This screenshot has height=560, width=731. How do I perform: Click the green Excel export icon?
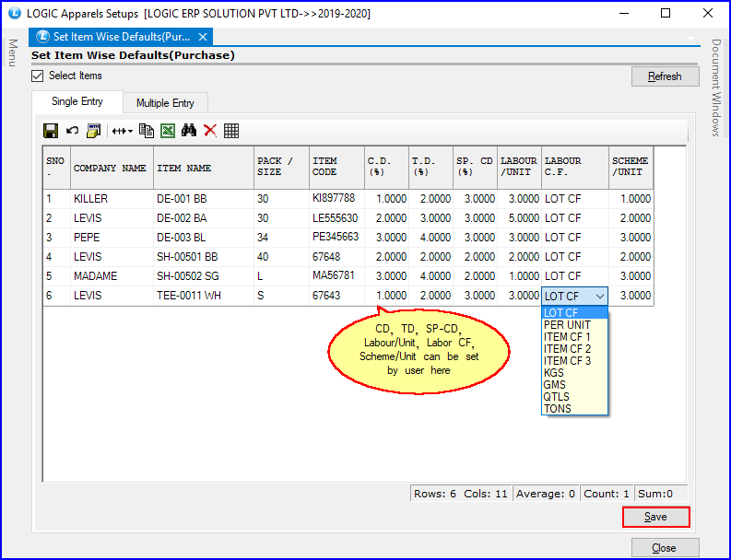point(168,131)
